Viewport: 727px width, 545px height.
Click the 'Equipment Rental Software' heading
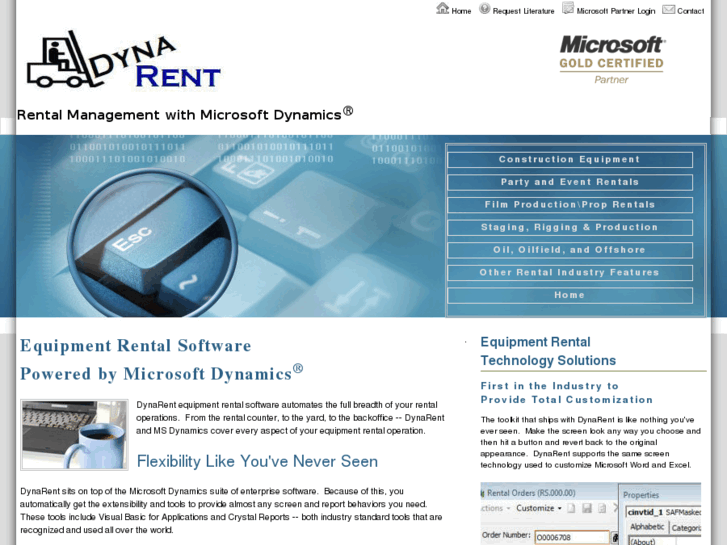[135, 346]
